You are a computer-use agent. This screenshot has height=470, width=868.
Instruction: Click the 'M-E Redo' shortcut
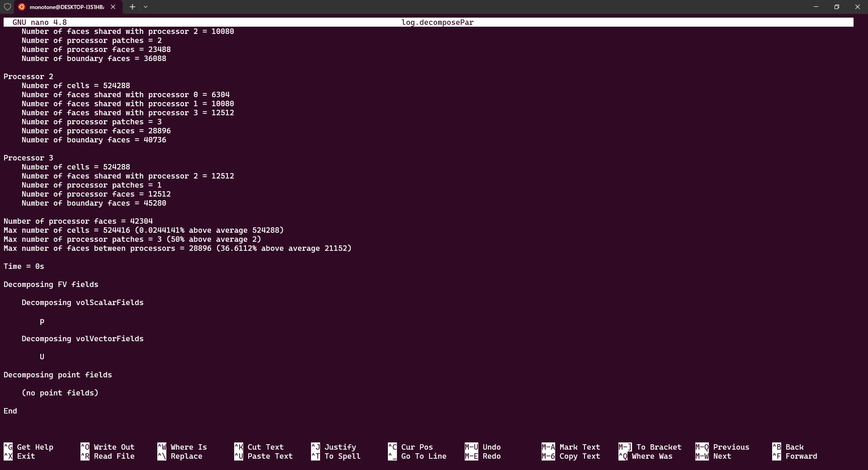click(483, 456)
